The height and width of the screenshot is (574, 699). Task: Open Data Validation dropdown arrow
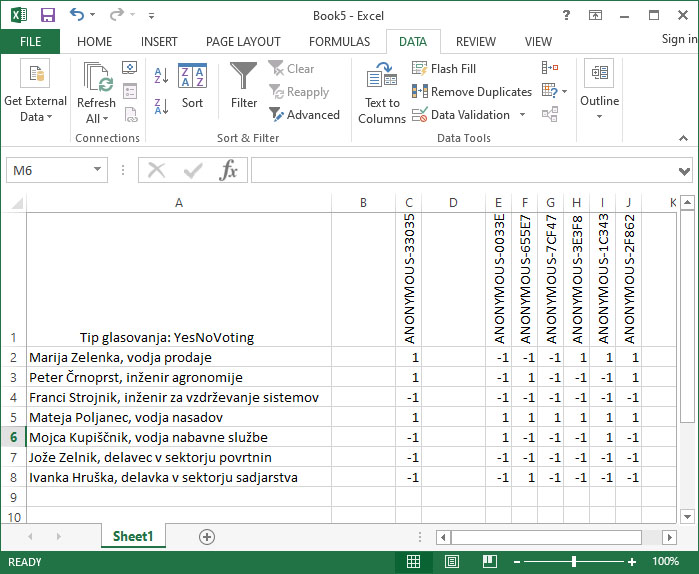522,115
